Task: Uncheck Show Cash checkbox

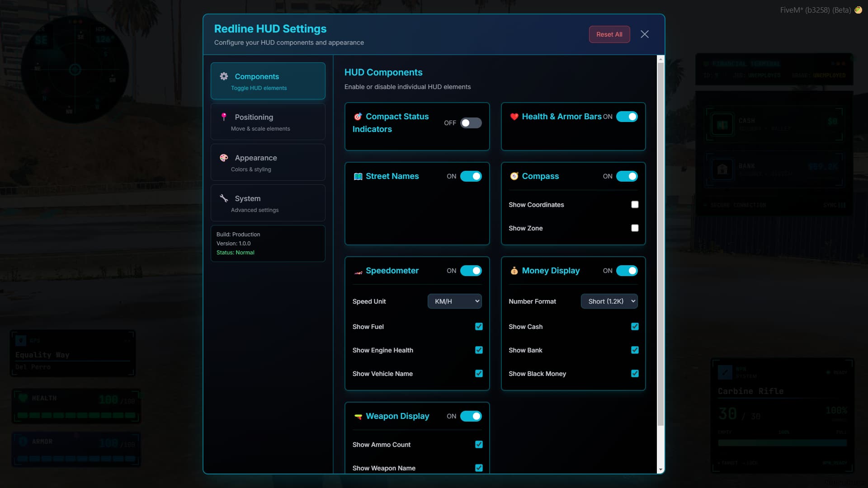Action: (635, 327)
